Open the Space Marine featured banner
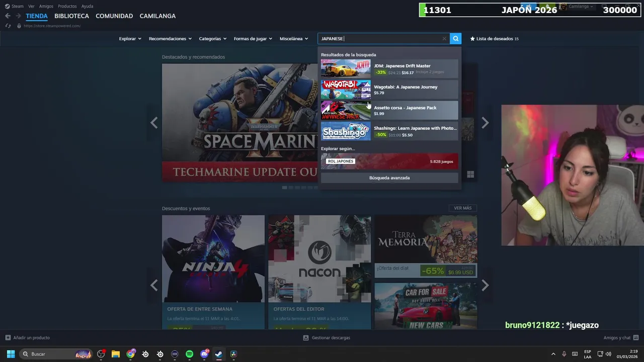This screenshot has height=362, width=644. click(240, 123)
